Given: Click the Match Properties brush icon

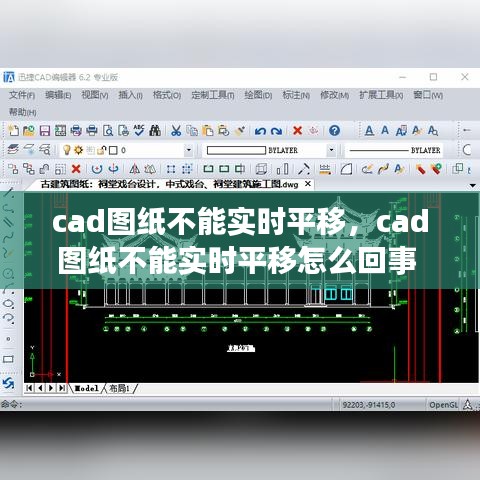Looking at the screenshot, I should pos(240,130).
